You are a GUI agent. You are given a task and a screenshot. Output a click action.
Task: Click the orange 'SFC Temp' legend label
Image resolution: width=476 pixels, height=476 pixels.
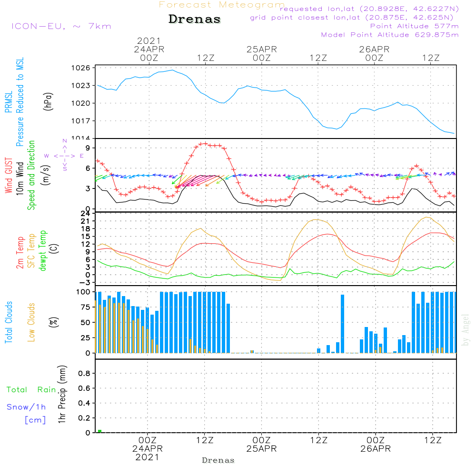31,251
